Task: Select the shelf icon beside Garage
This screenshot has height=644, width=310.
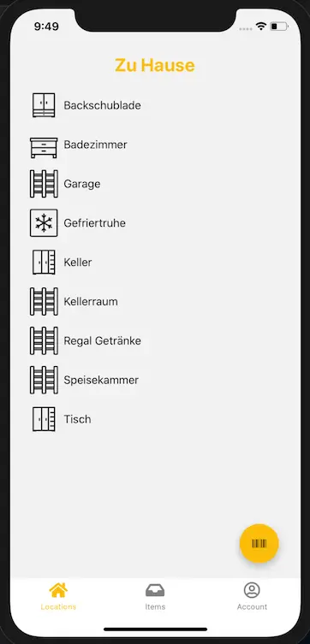Action: tap(44, 184)
